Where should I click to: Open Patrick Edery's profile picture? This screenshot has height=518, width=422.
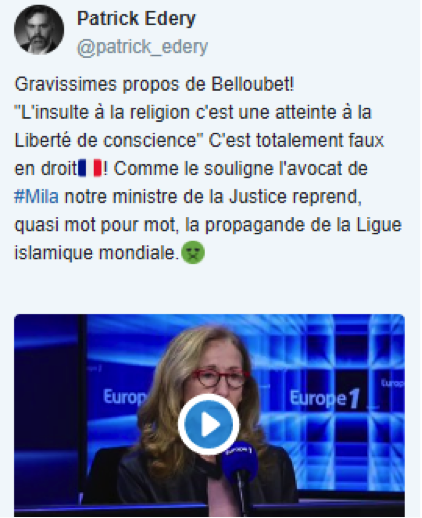coord(39,30)
